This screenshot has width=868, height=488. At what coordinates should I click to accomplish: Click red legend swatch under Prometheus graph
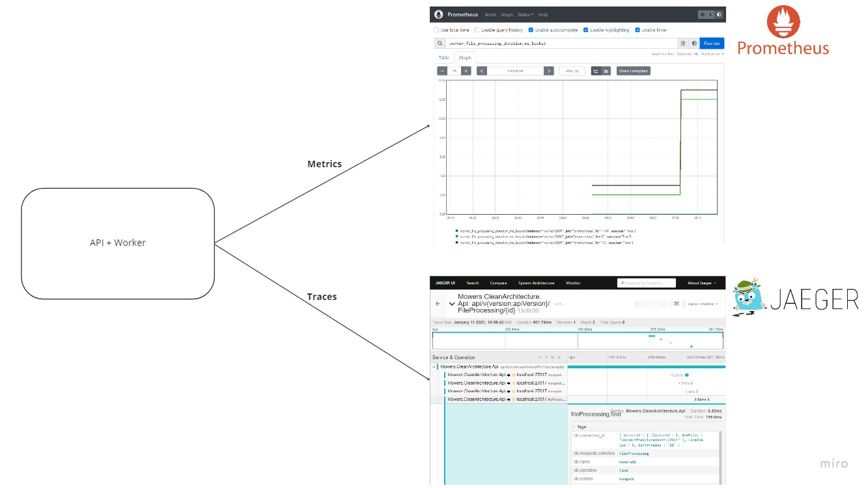[x=456, y=242]
